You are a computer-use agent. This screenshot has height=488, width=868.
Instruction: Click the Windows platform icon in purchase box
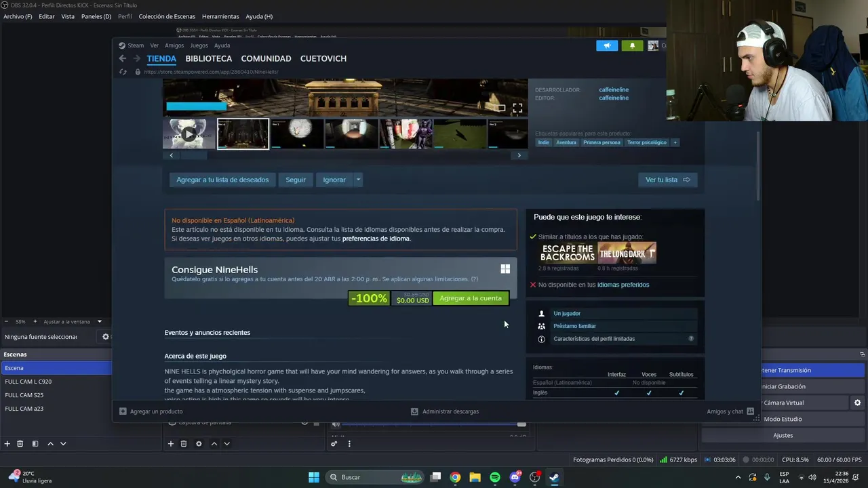(505, 269)
